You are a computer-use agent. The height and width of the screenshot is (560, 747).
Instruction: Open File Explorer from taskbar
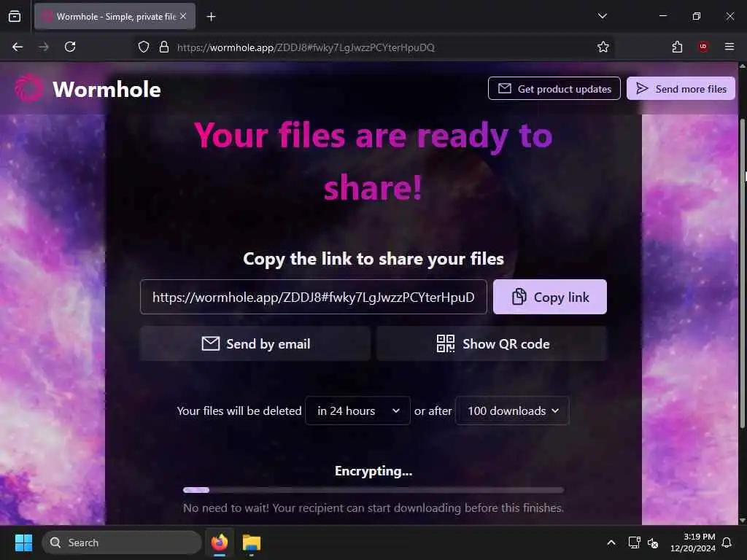coord(252,542)
